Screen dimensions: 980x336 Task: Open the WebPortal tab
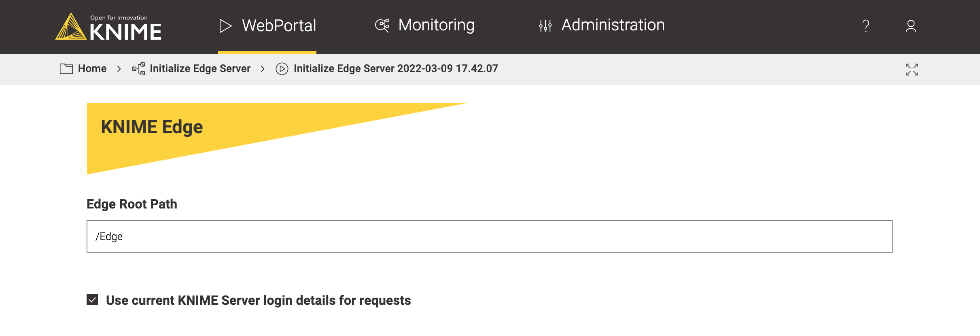pos(267,26)
